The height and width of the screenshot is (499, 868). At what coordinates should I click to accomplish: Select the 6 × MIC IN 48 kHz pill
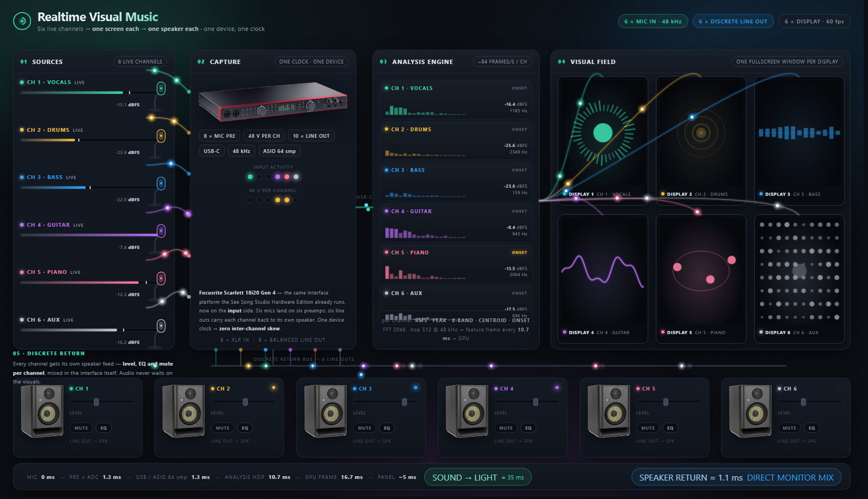click(653, 21)
